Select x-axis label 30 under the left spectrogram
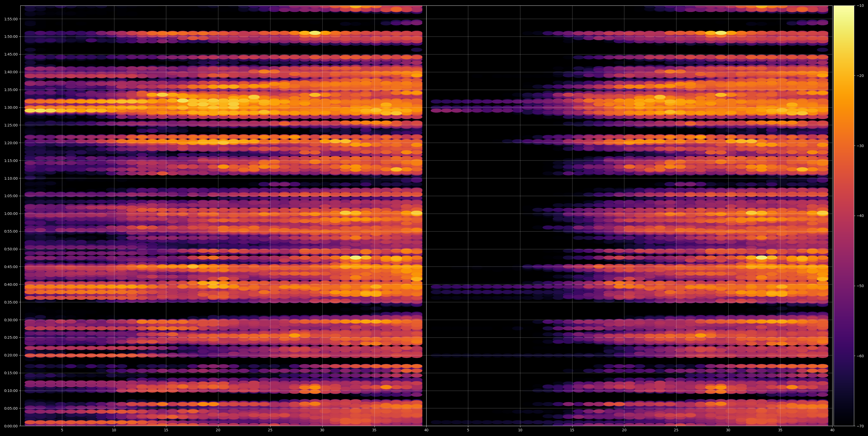 pos(322,430)
